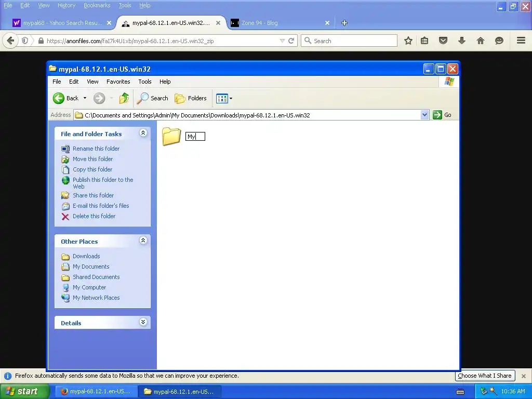Select the yellow folder icon being renamed
Screen dimensions: 532x399
pyautogui.click(x=171, y=137)
